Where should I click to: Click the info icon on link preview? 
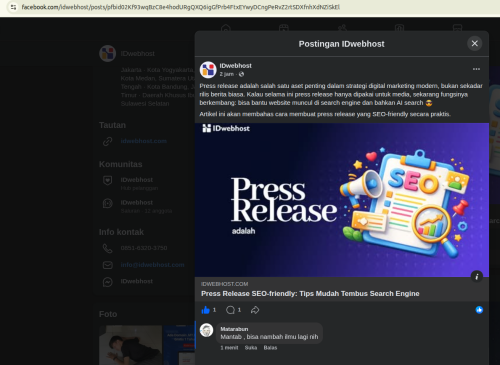click(477, 277)
